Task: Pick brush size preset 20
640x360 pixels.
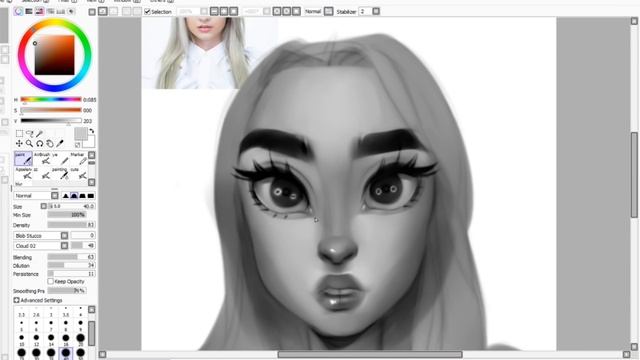Action: coord(80,340)
